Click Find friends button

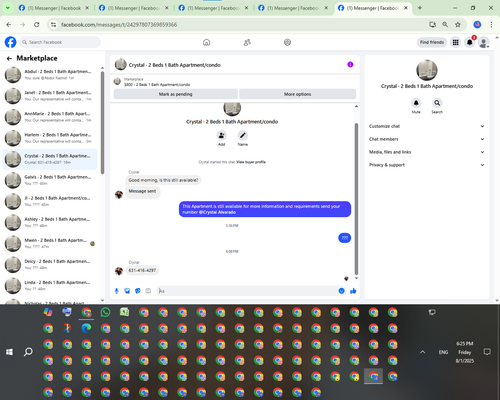pos(432,42)
